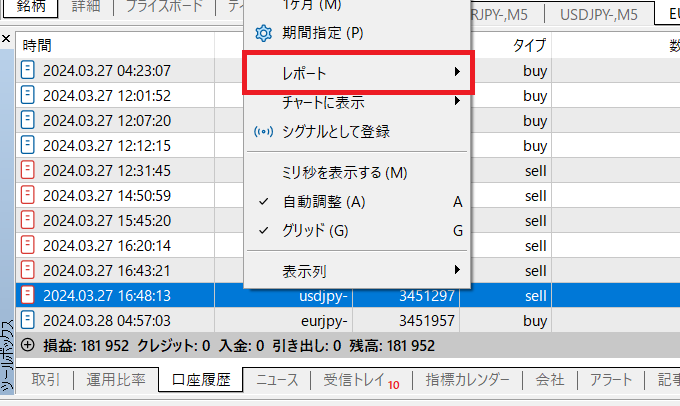
Task: Select the selected usdjpy- 16:48:13 row
Action: click(x=300, y=295)
